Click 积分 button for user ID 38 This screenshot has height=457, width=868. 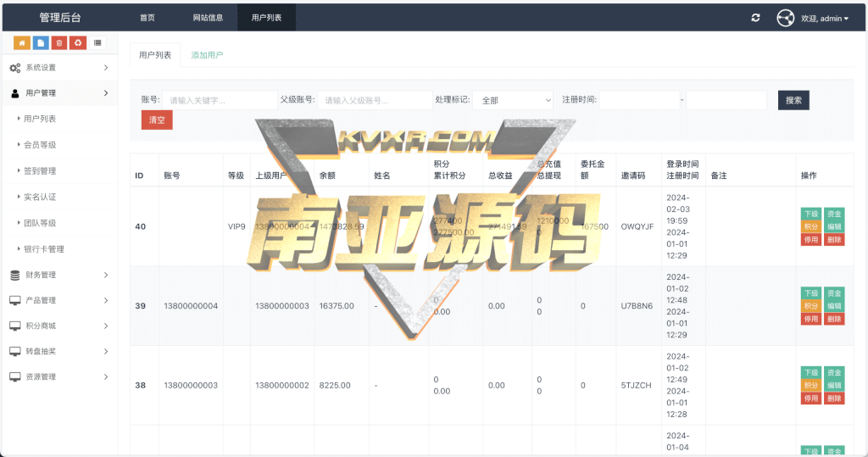click(x=811, y=385)
